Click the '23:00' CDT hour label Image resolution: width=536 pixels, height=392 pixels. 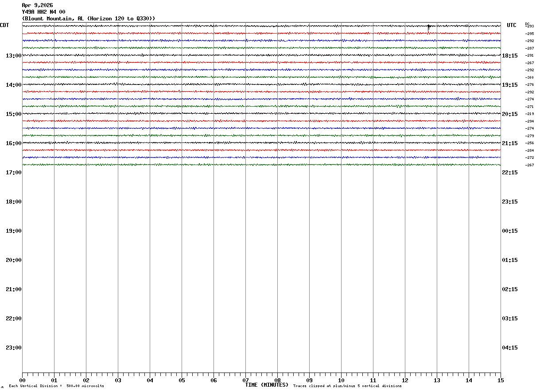[x=14, y=347]
